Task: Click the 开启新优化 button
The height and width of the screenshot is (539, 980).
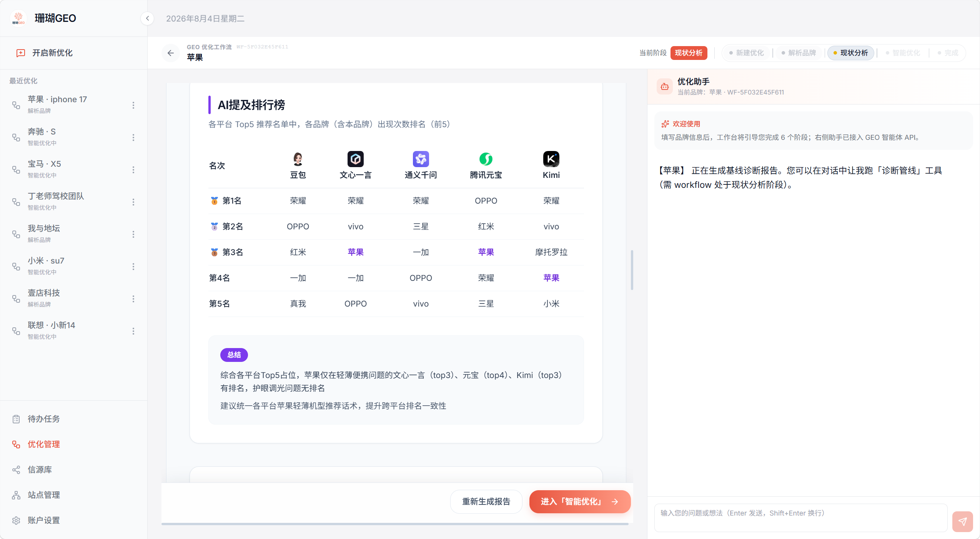Action: [x=73, y=53]
